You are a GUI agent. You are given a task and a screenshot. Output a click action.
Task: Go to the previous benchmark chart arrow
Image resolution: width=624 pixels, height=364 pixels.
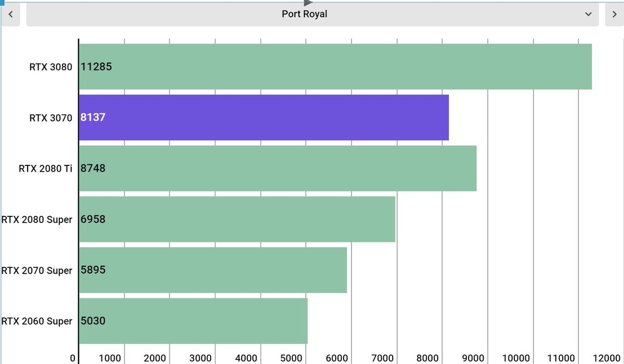tap(10, 14)
